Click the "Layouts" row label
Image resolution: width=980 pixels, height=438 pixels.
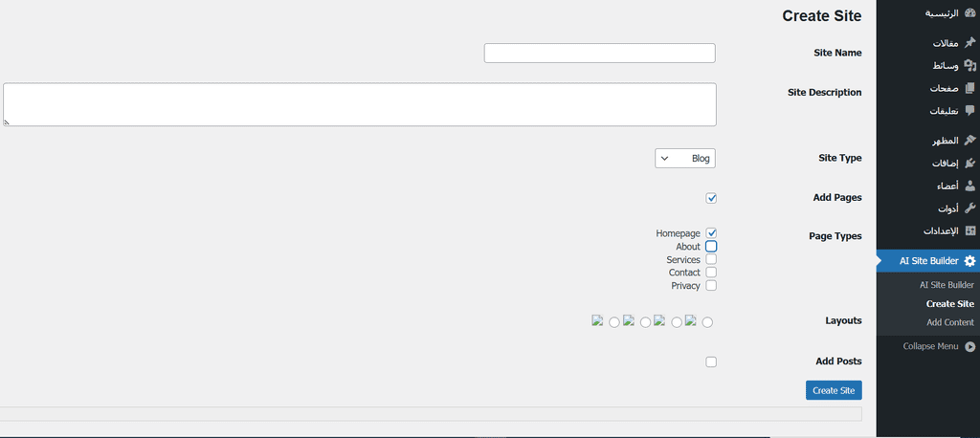[844, 320]
